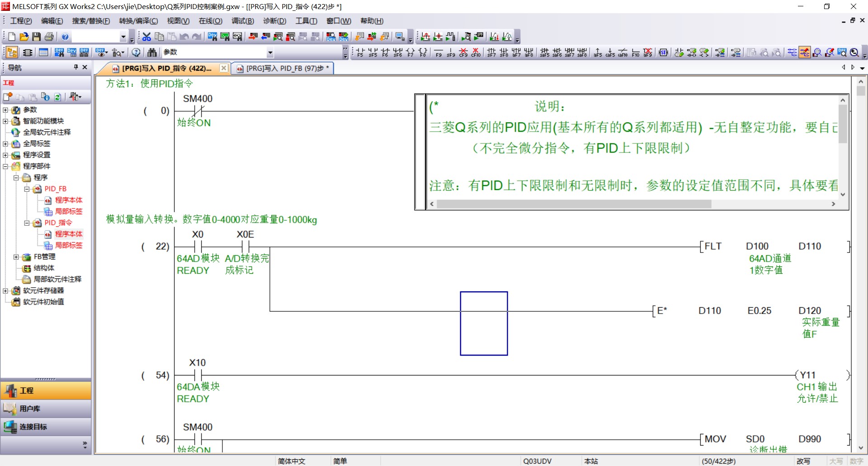
Task: Click the 连接目标 panel button
Action: click(x=46, y=427)
